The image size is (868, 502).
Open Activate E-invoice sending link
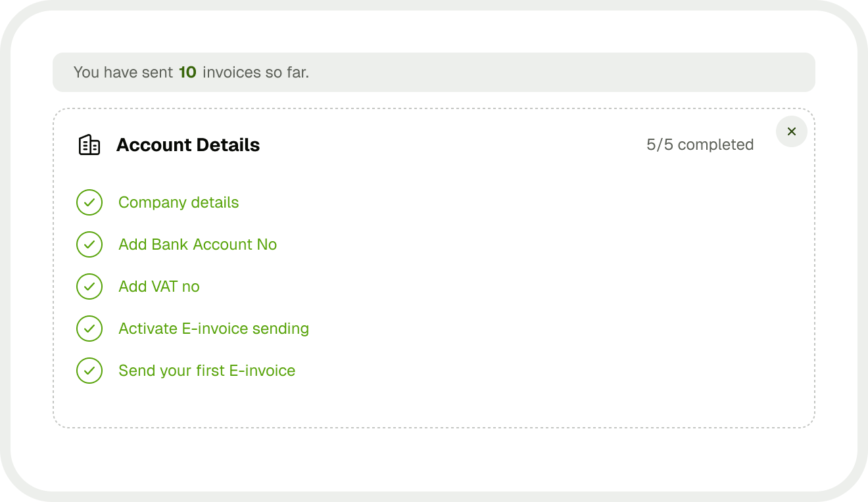pos(214,329)
